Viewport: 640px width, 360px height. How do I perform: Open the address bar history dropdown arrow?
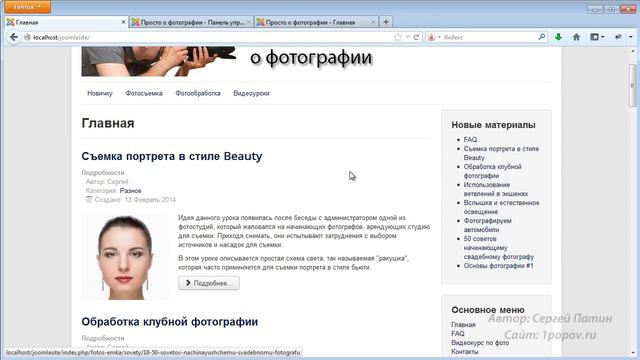407,37
